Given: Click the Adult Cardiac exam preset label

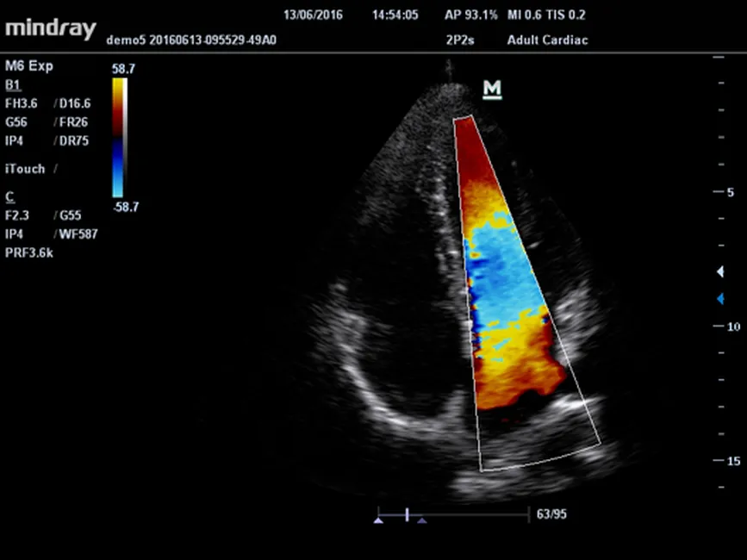Looking at the screenshot, I should pyautogui.click(x=546, y=40).
